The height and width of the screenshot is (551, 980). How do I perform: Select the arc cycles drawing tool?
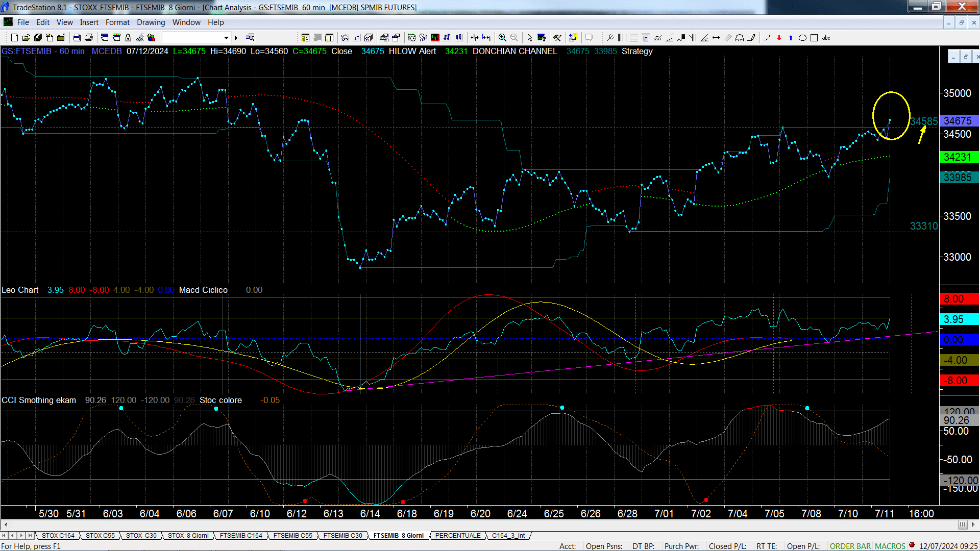click(740, 37)
